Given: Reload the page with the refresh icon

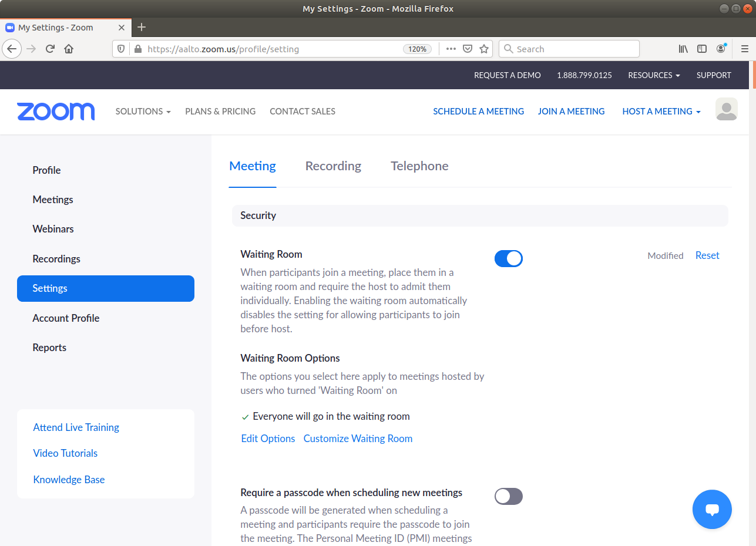Looking at the screenshot, I should click(50, 49).
